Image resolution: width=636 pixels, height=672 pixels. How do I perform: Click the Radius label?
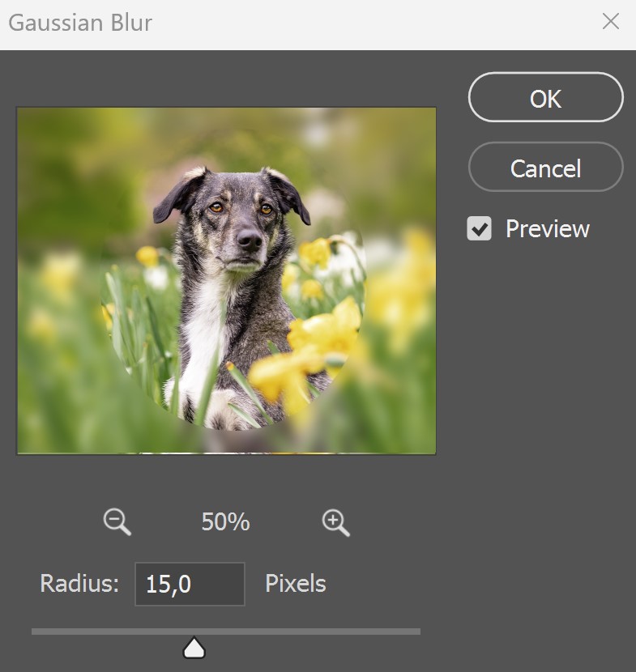click(x=79, y=583)
